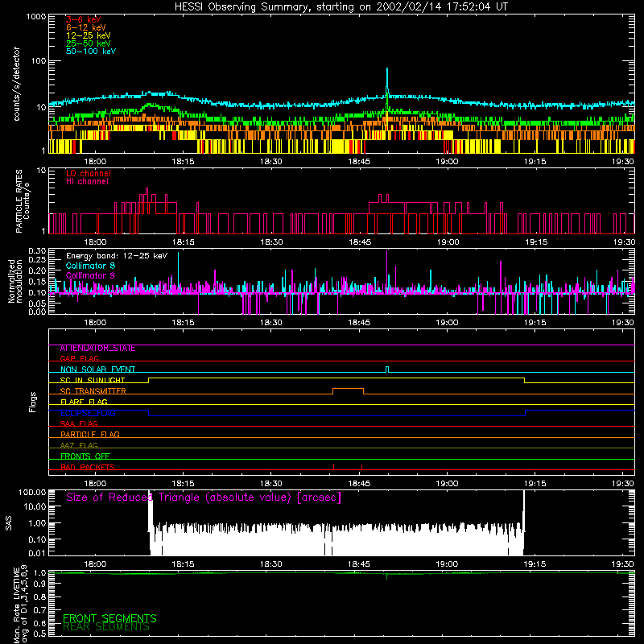Select the Collimator 8 legend label

pos(90,266)
